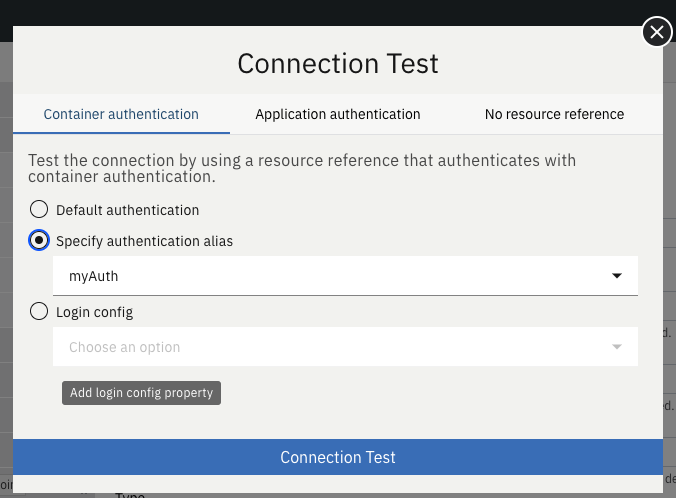The image size is (676, 498).
Task: Click the arrow on the myAuth combo box
Action: click(617, 276)
